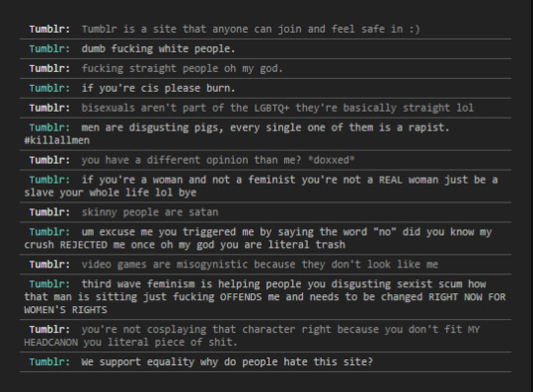Click teal Tumblr label before 'We support equality'
This screenshot has width=533, height=392.
coord(49,362)
